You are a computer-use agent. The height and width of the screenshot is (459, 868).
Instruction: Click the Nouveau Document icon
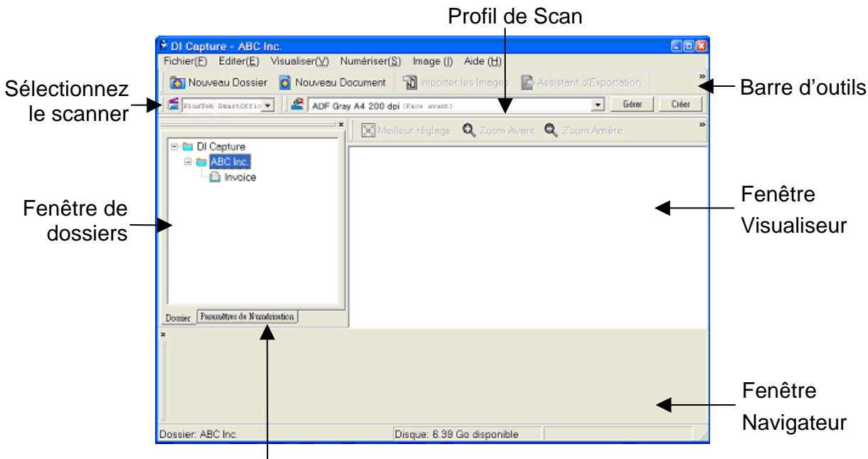pos(285,83)
